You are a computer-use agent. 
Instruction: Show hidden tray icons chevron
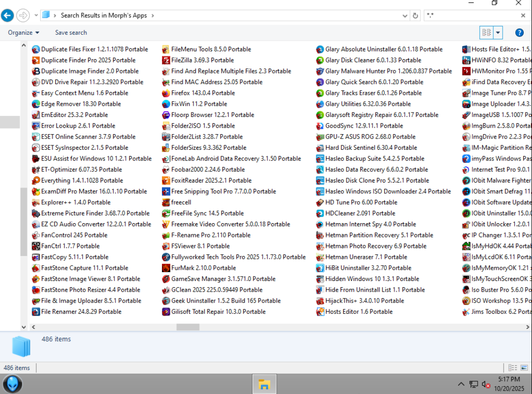(x=461, y=384)
